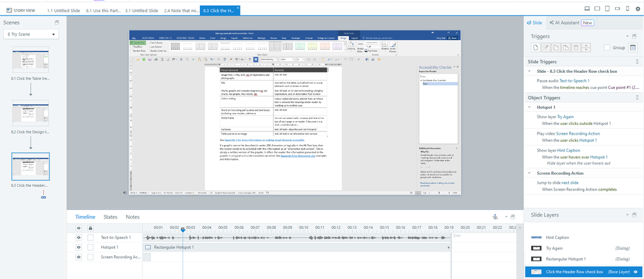Image resolution: width=644 pixels, height=279 pixels.
Task: Lock the Hotspot 1 object
Action: tap(90, 247)
